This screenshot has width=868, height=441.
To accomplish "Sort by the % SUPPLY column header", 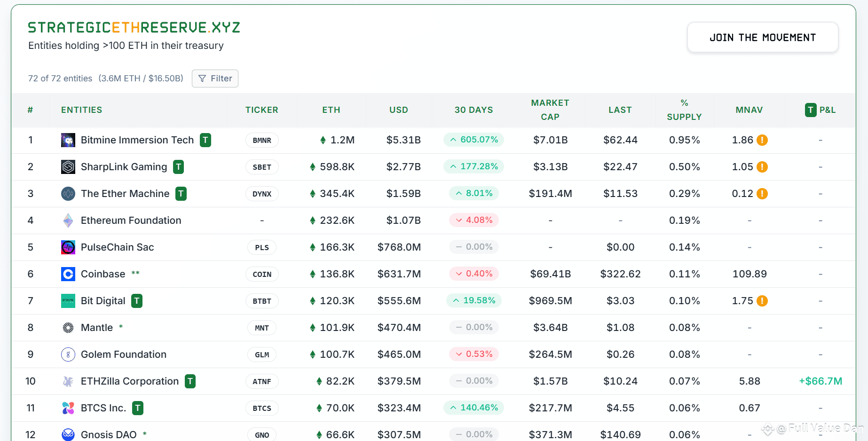I will [x=685, y=110].
